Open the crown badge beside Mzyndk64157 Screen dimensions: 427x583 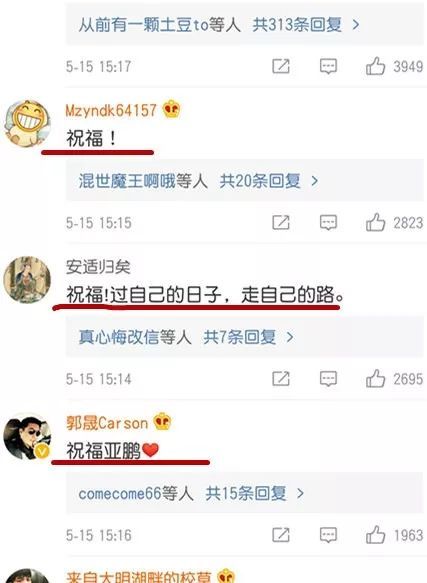[171, 109]
